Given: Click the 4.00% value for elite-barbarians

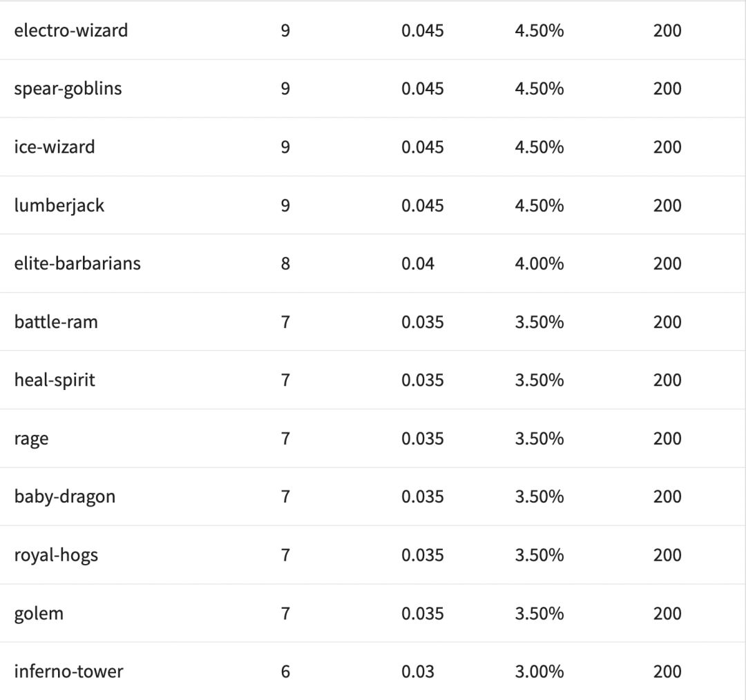Looking at the screenshot, I should pyautogui.click(x=539, y=263).
